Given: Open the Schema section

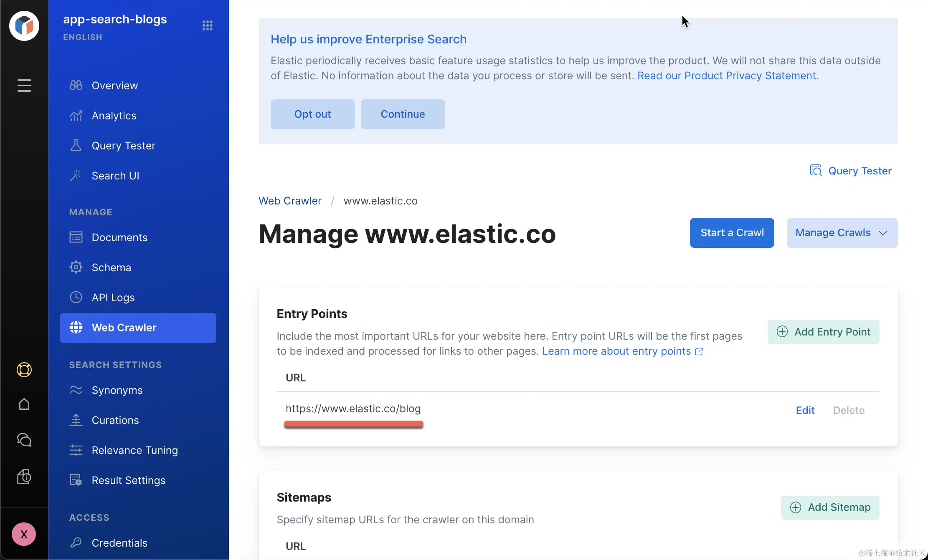Looking at the screenshot, I should (x=111, y=267).
